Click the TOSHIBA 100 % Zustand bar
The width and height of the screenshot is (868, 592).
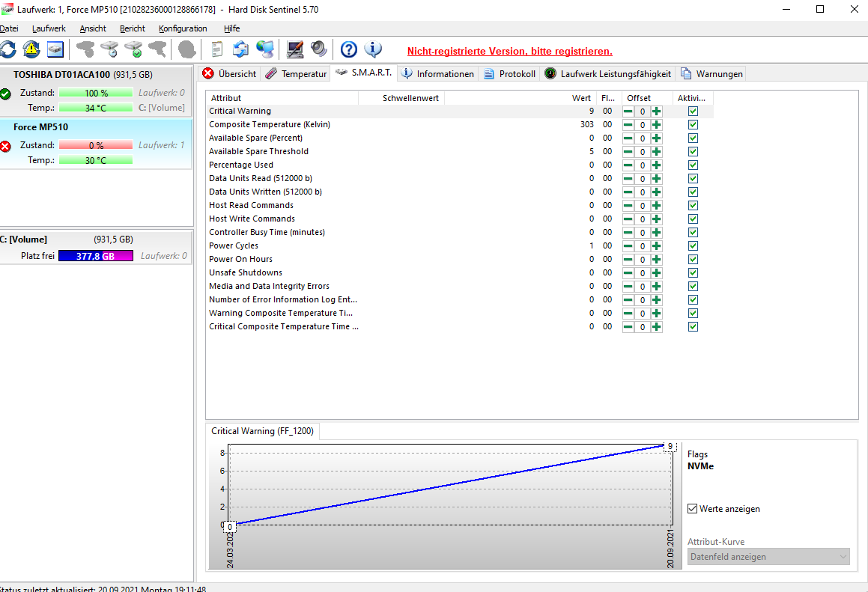(96, 93)
